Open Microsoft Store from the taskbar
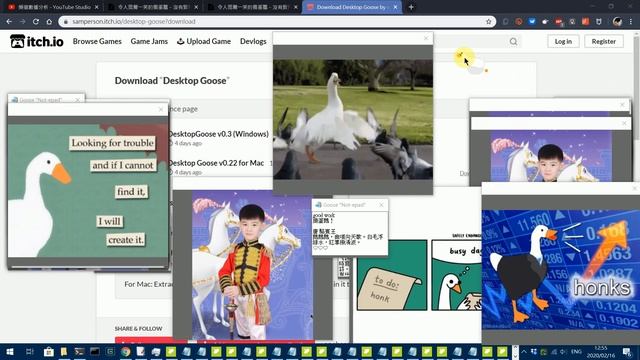The width and height of the screenshot is (640, 360). [49, 352]
